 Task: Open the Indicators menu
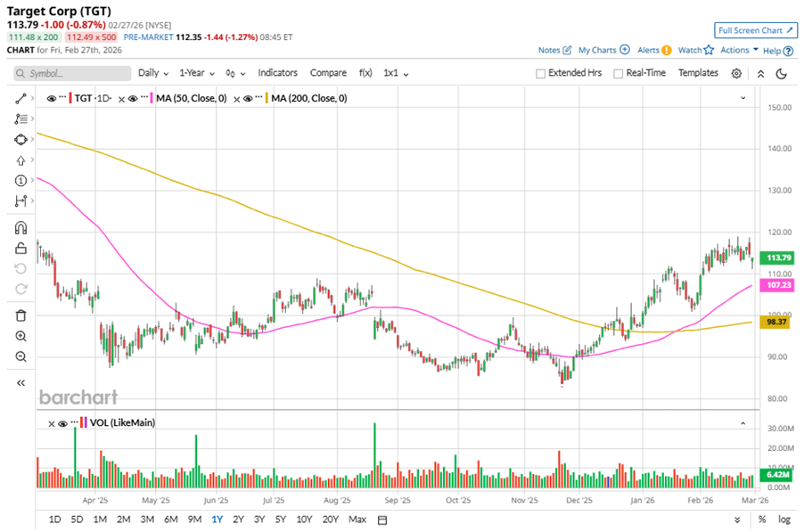pos(277,73)
